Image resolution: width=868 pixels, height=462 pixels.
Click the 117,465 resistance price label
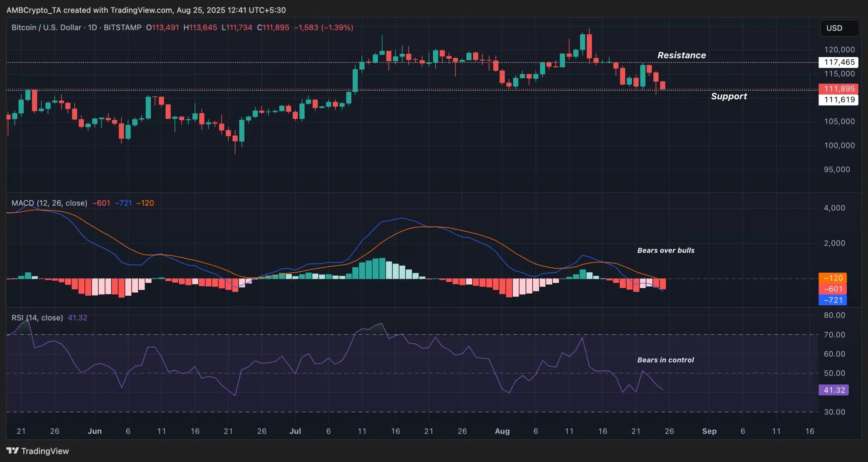point(839,62)
